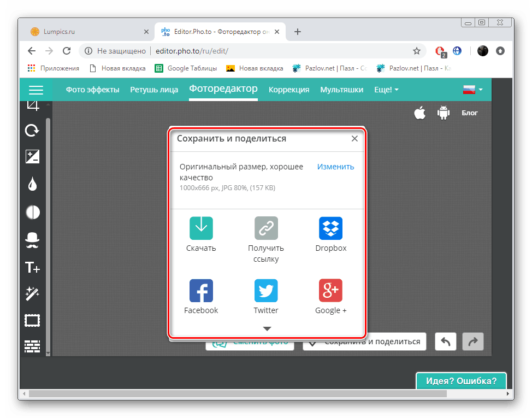Open the hamburger menu in header

(36, 90)
